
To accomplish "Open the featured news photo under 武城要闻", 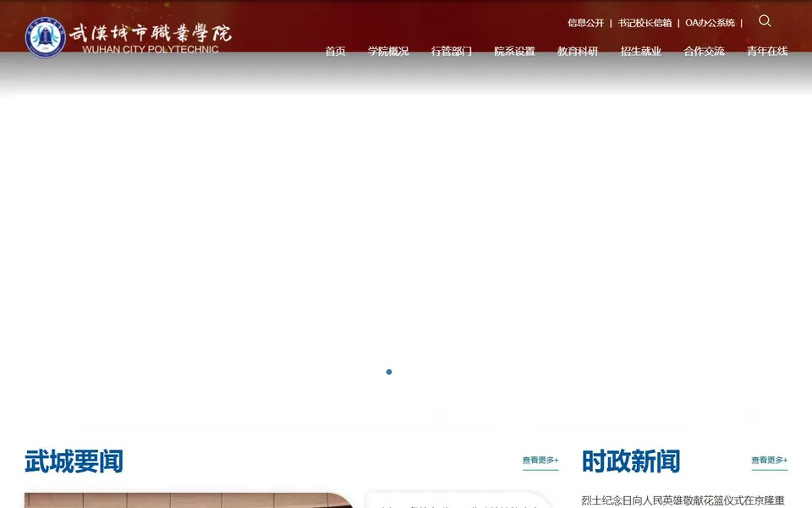I will (189, 500).
